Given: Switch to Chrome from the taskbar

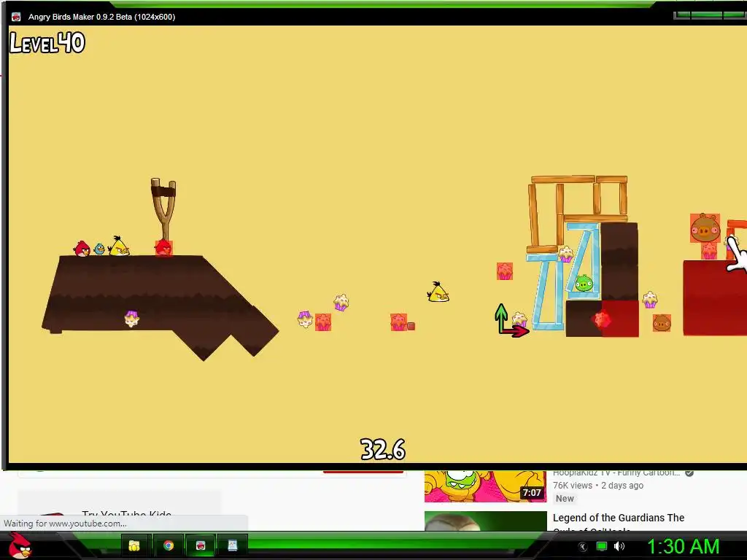Looking at the screenshot, I should pyautogui.click(x=169, y=545).
